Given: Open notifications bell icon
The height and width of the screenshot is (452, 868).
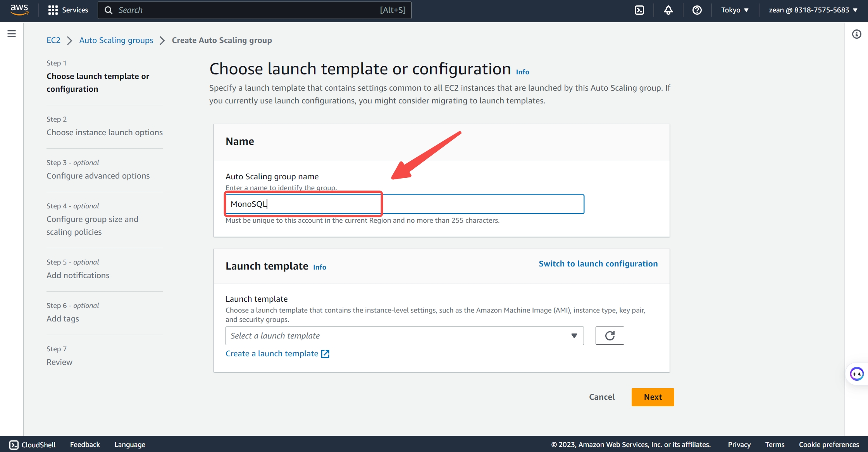Looking at the screenshot, I should [x=668, y=10].
